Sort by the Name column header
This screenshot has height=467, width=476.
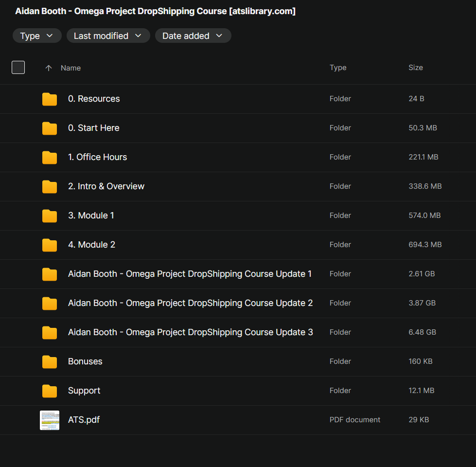[x=71, y=68]
